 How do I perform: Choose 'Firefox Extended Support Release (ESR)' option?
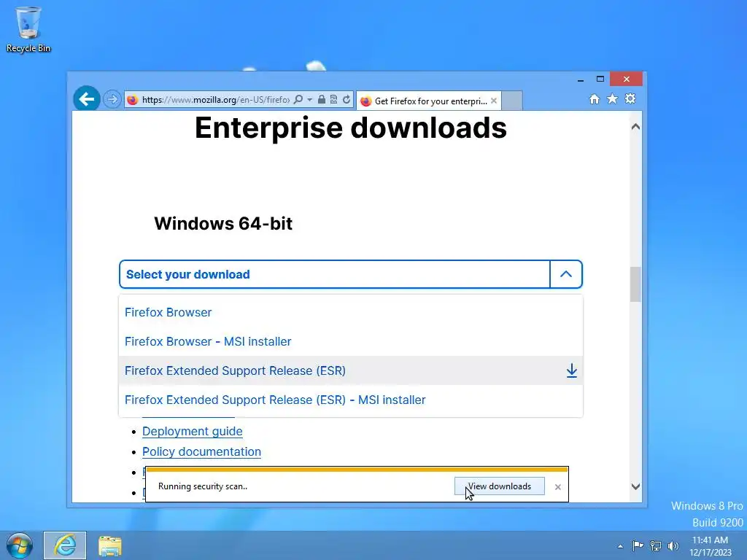pyautogui.click(x=351, y=370)
